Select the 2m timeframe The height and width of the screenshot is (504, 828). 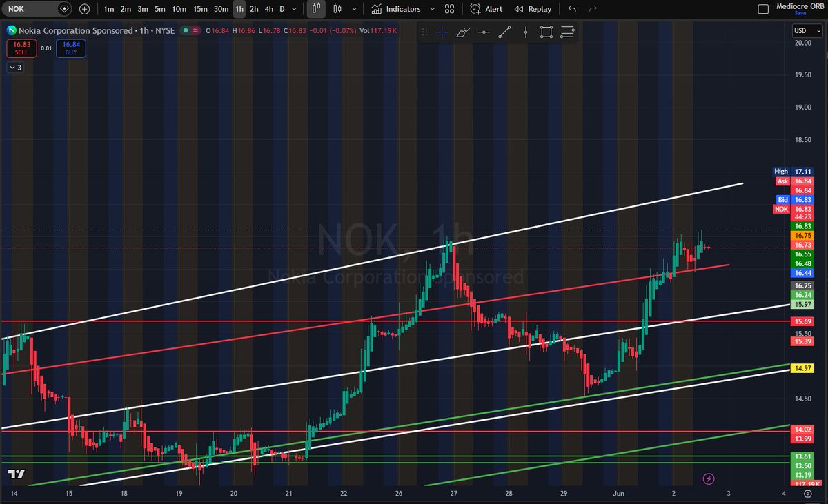point(126,9)
